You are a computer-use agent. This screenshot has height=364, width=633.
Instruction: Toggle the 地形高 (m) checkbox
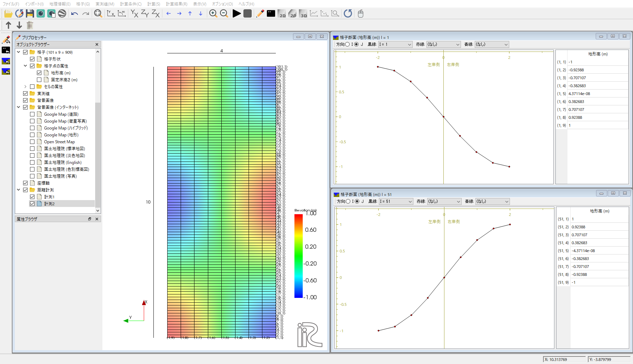[39, 73]
